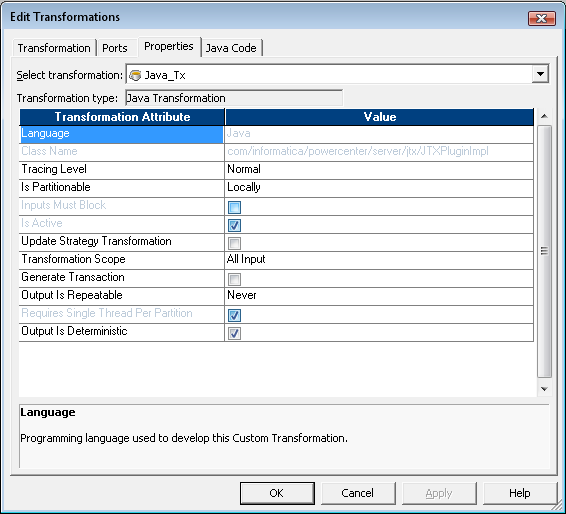Viewport: 566px width, 514px height.
Task: Select the Language attribute row
Action: point(121,134)
